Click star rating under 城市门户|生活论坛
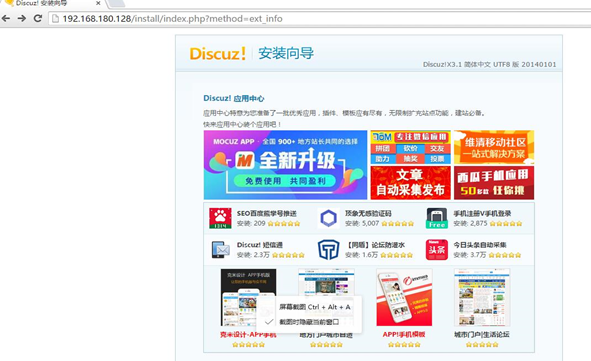The height and width of the screenshot is (361, 591). (482, 345)
